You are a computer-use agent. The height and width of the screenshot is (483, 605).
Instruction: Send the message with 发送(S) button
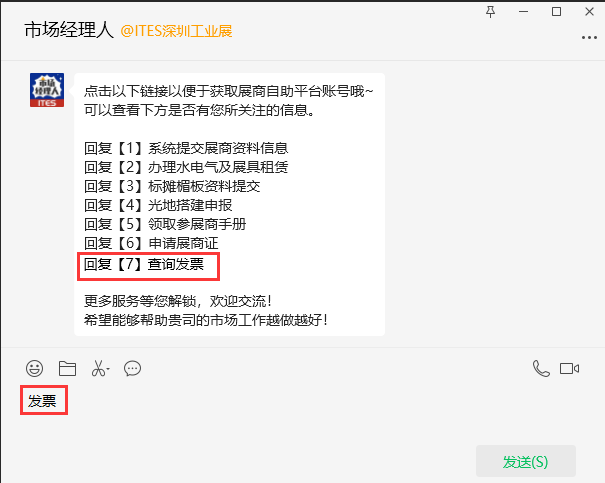(526, 461)
